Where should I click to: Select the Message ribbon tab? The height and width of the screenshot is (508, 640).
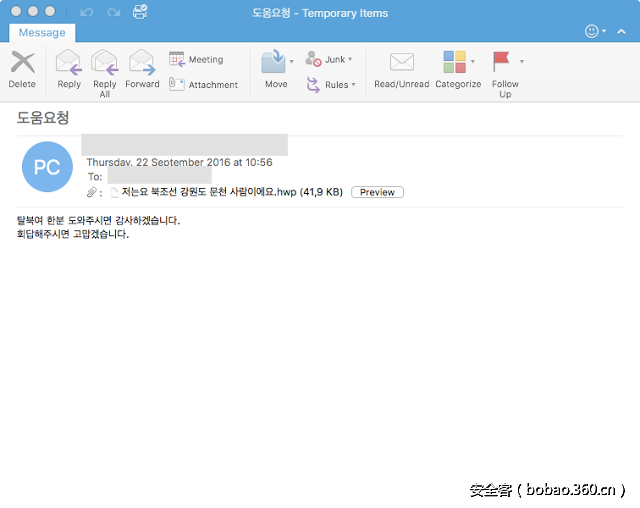coord(43,33)
